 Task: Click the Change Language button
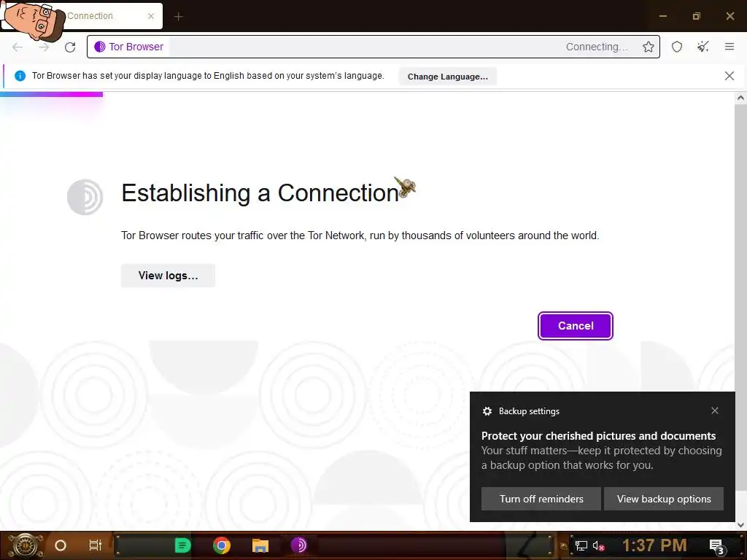tap(447, 77)
